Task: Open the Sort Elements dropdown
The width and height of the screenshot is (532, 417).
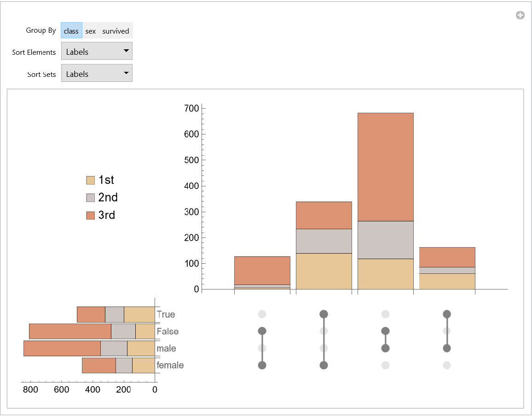Action: tap(97, 52)
